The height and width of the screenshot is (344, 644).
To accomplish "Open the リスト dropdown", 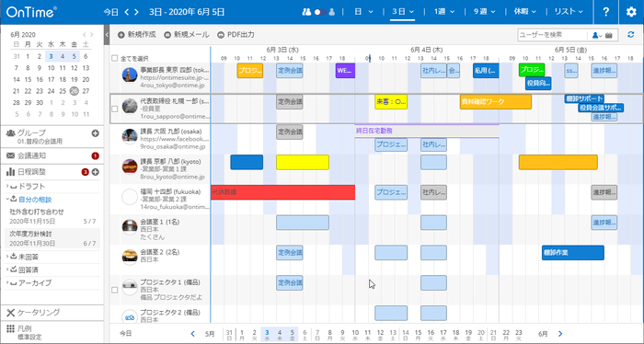I will click(569, 12).
